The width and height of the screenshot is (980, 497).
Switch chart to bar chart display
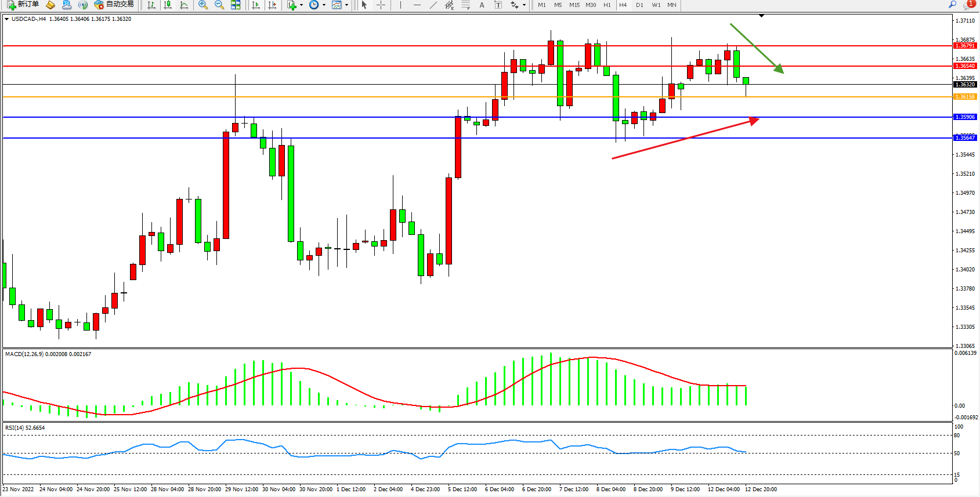click(151, 5)
